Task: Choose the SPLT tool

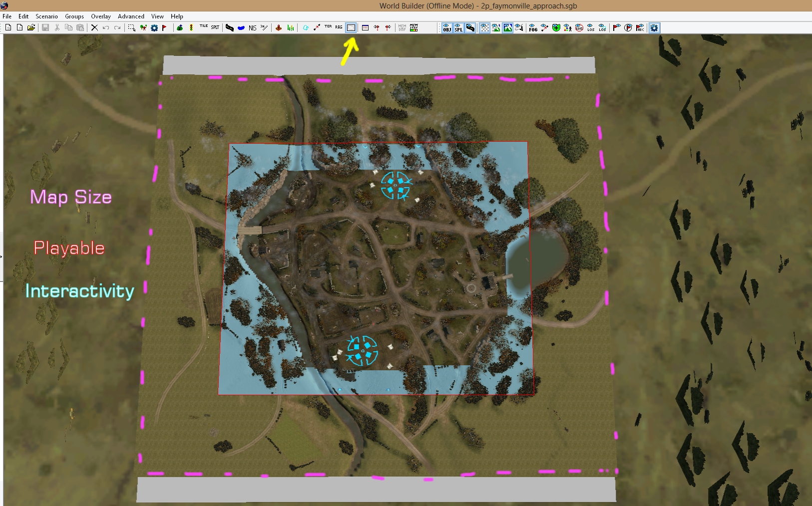Action: (x=215, y=27)
